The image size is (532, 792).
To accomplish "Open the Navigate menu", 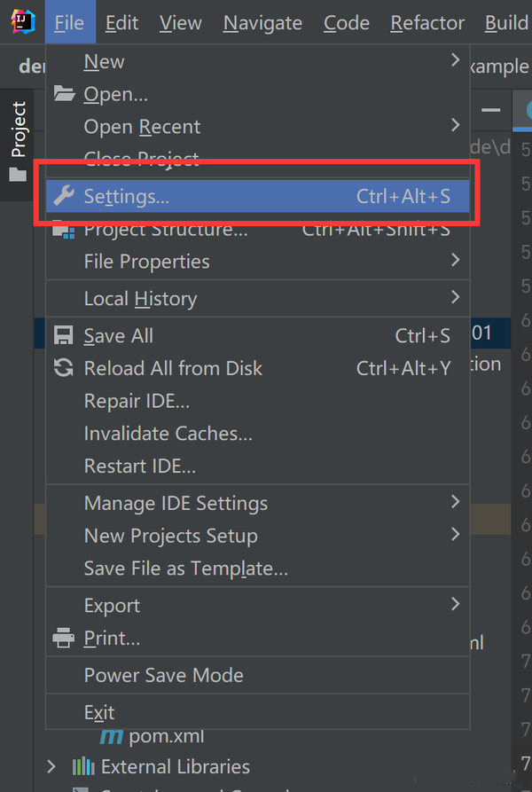I will pos(262,23).
